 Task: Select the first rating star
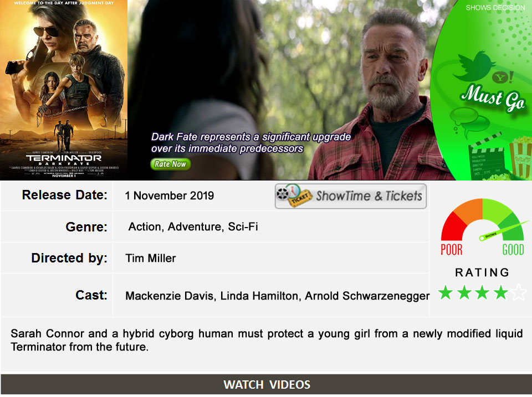tap(446, 292)
